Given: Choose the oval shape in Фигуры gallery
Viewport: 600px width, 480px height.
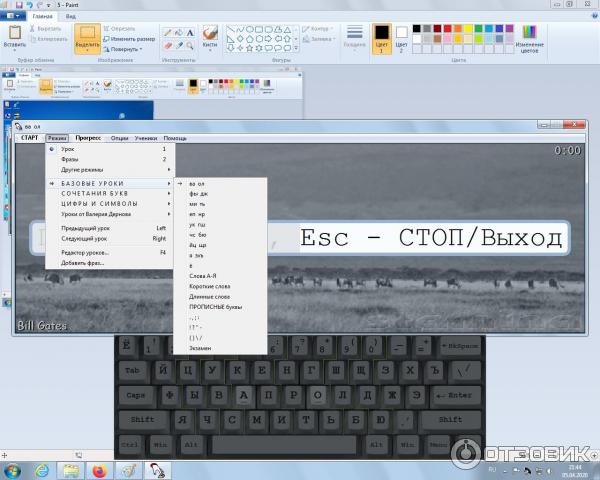Looking at the screenshot, I should 249,29.
